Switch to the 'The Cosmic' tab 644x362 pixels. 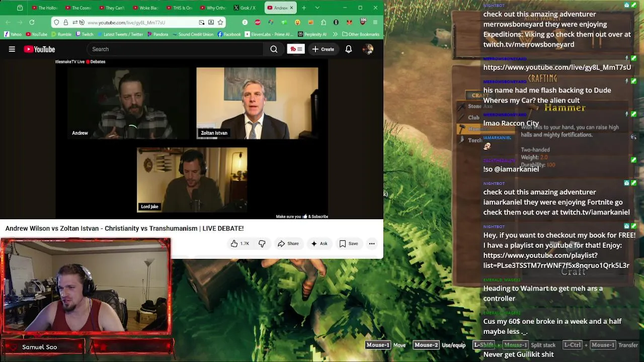[x=78, y=8]
